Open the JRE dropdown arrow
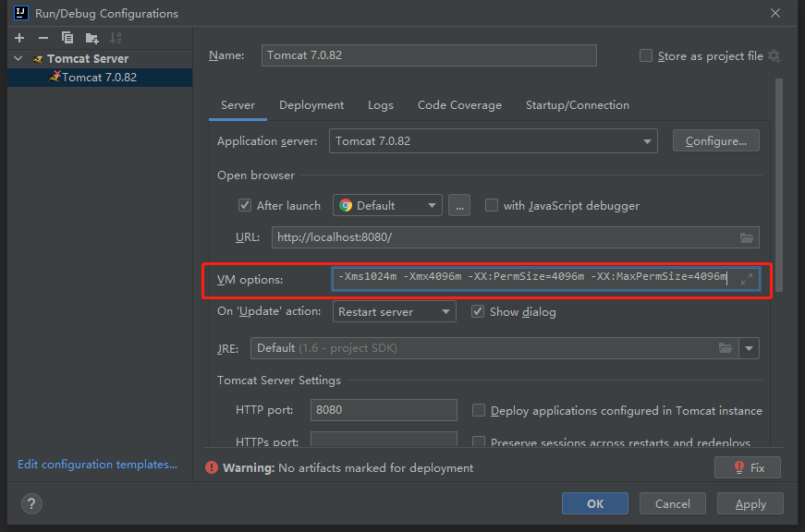This screenshot has width=805, height=532. pyautogui.click(x=749, y=348)
